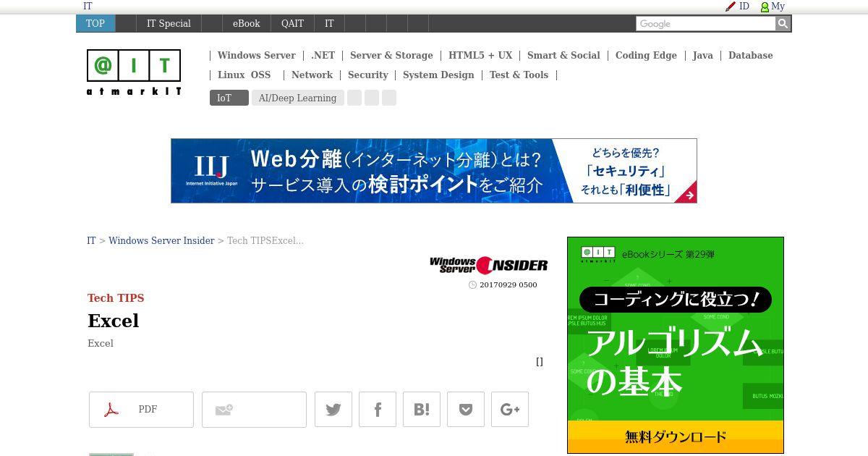Click the My page person icon

765,7
